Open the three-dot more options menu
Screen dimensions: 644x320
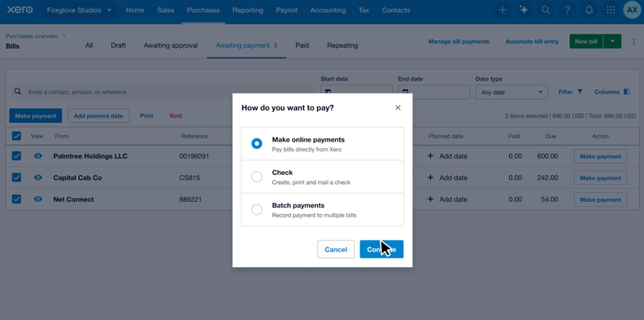coord(633,42)
